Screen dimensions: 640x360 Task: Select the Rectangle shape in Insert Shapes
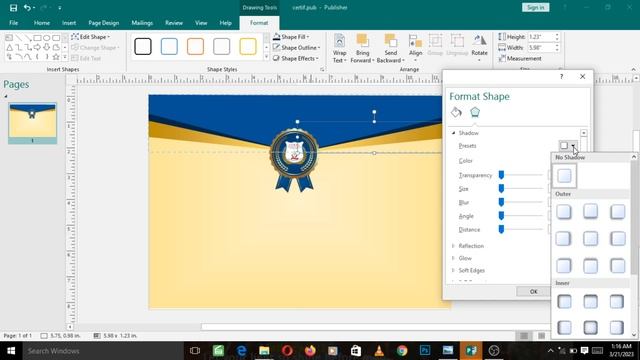tap(37, 38)
